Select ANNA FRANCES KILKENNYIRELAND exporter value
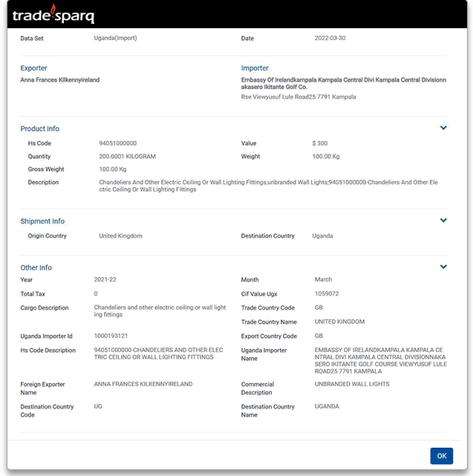Viewport: 473px width, 476px height. coord(143,384)
